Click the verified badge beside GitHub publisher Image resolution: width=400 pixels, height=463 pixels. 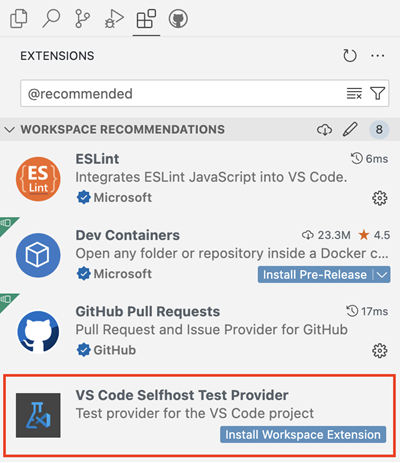coord(83,350)
